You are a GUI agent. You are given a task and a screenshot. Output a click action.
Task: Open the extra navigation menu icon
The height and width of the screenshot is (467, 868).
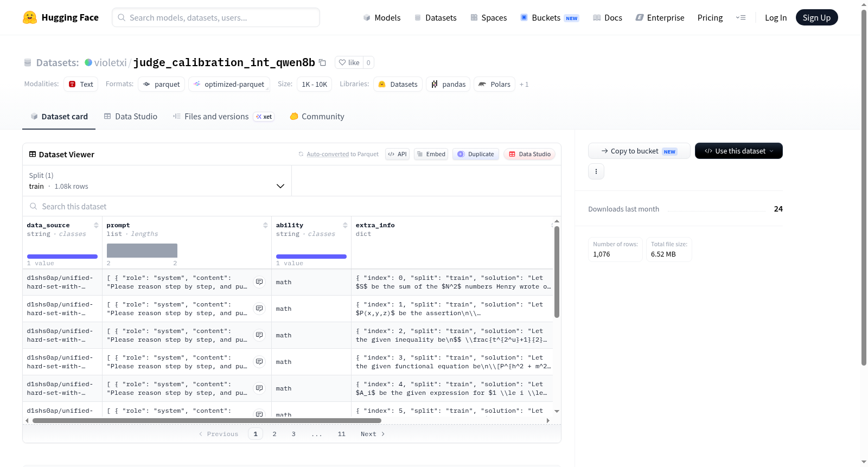(741, 17)
